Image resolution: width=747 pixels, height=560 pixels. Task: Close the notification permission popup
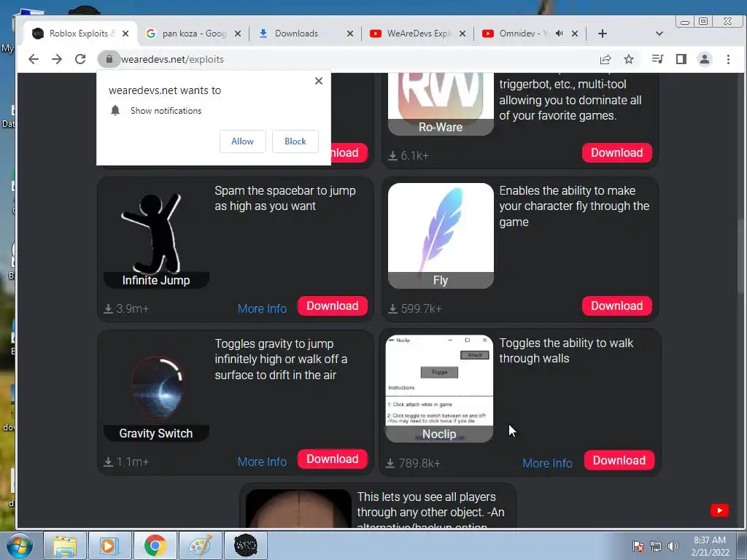click(x=319, y=81)
